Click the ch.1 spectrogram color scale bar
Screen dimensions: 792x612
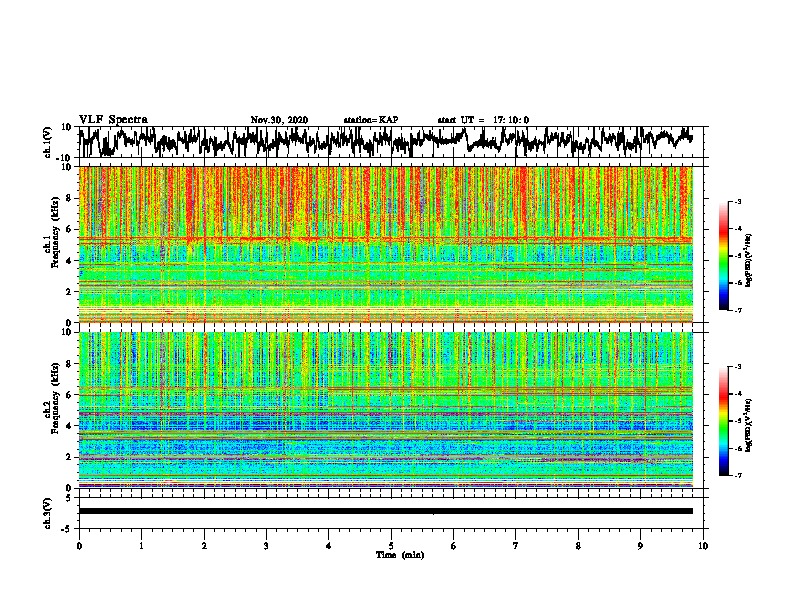click(x=723, y=256)
